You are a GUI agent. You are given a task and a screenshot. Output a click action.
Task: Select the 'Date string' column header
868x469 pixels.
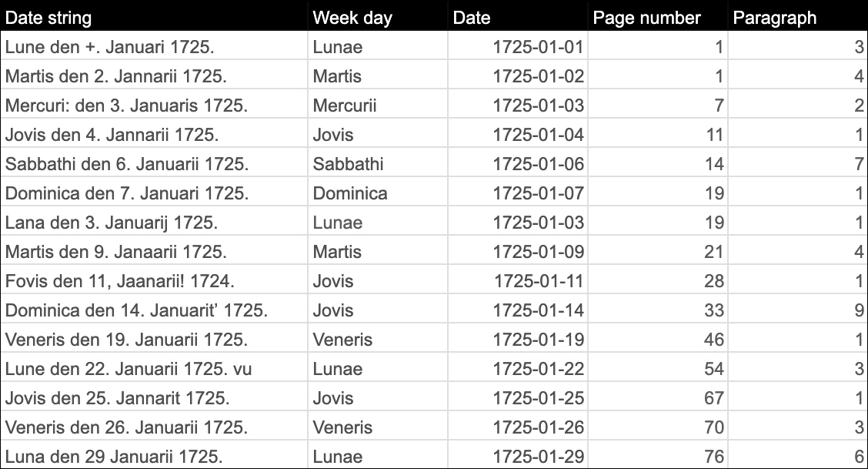154,17
